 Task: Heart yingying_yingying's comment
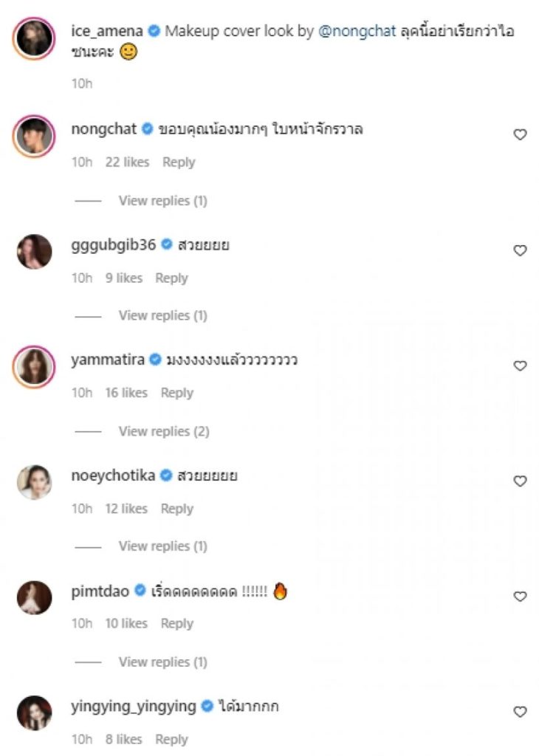[x=520, y=712]
